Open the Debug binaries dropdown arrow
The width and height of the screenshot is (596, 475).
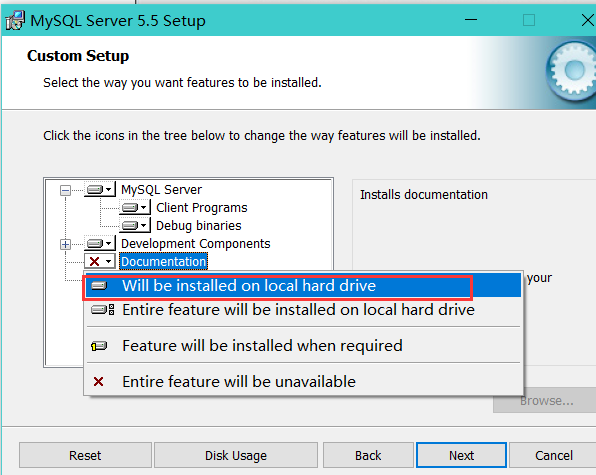pyautogui.click(x=143, y=225)
